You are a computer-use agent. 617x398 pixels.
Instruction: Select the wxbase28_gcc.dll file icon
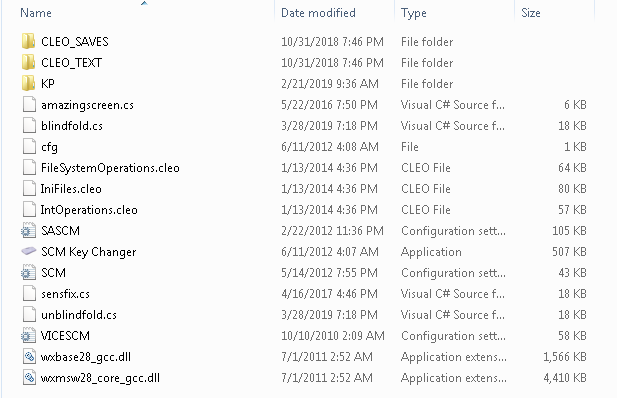pyautogui.click(x=29, y=357)
